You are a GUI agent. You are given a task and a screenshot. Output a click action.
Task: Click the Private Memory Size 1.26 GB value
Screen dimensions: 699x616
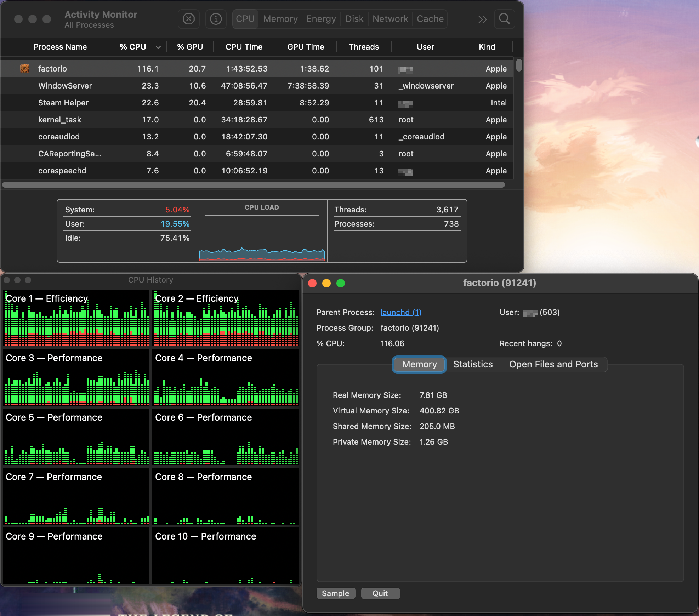433,442
